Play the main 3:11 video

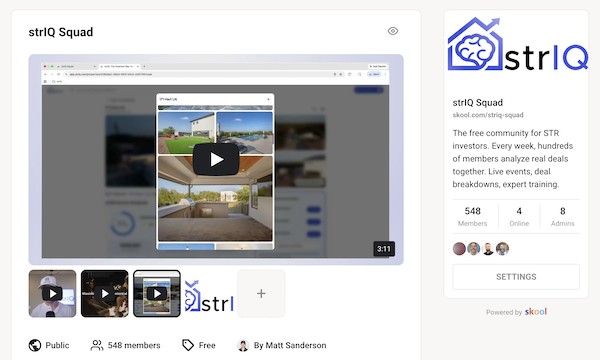point(216,160)
